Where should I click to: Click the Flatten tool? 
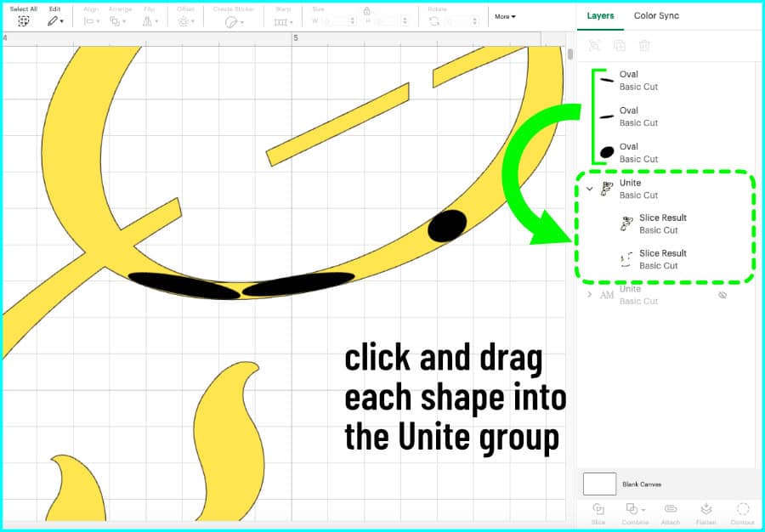point(706,513)
